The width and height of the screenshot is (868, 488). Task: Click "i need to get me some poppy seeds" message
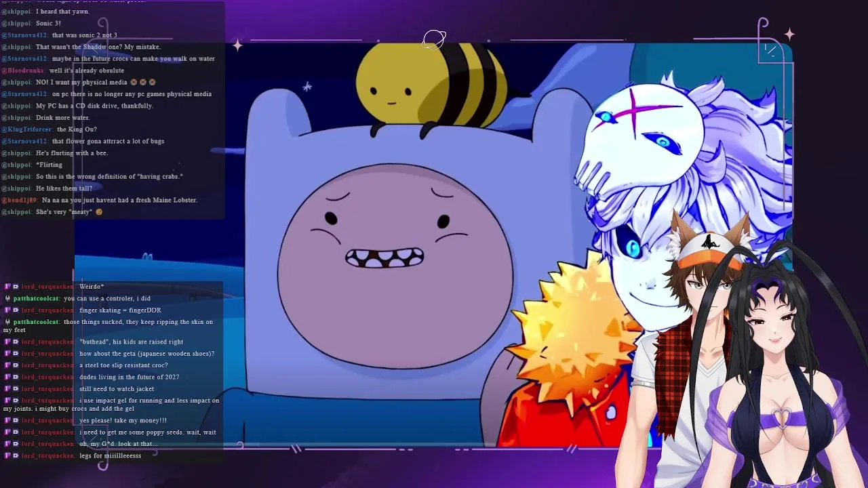point(148,432)
